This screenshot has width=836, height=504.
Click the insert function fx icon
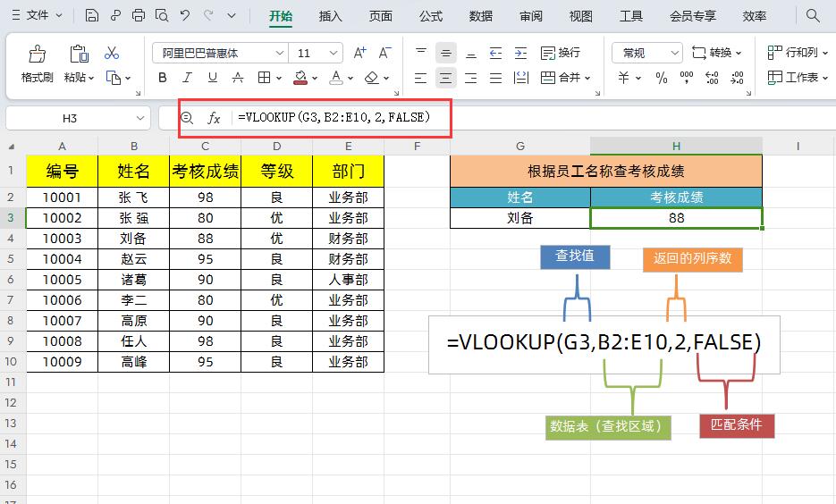point(214,118)
